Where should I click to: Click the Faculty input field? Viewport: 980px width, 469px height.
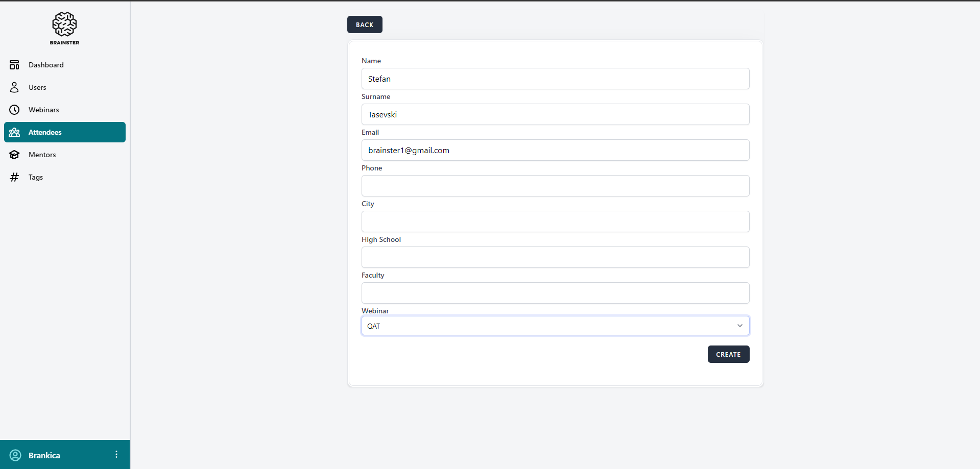(x=555, y=293)
